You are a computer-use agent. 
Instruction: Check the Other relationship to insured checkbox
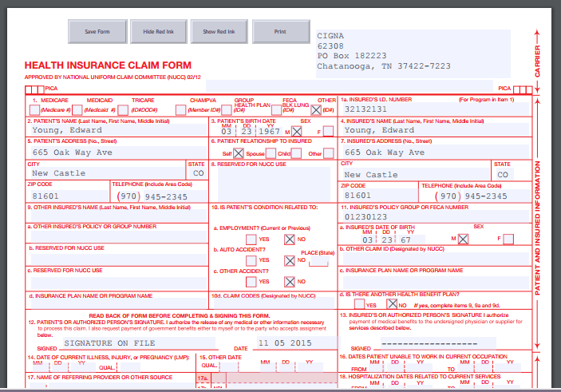(329, 153)
